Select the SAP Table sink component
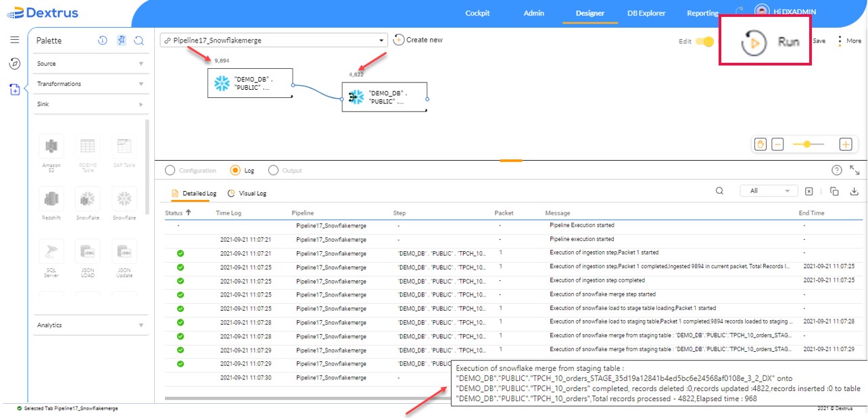Image resolution: width=868 pixels, height=418 pixels. tap(124, 150)
